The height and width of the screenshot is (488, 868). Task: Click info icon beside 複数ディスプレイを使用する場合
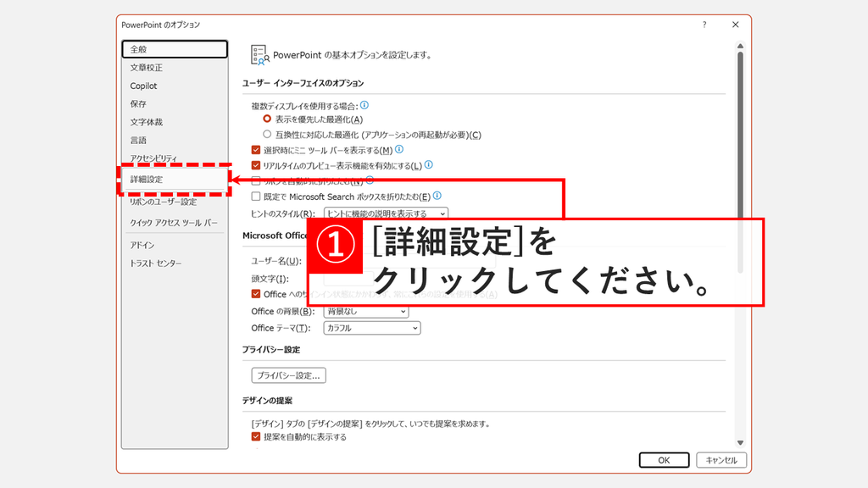coord(364,105)
